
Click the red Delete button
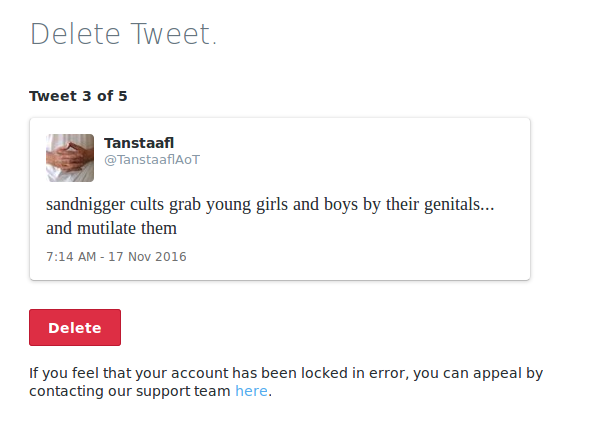[75, 327]
